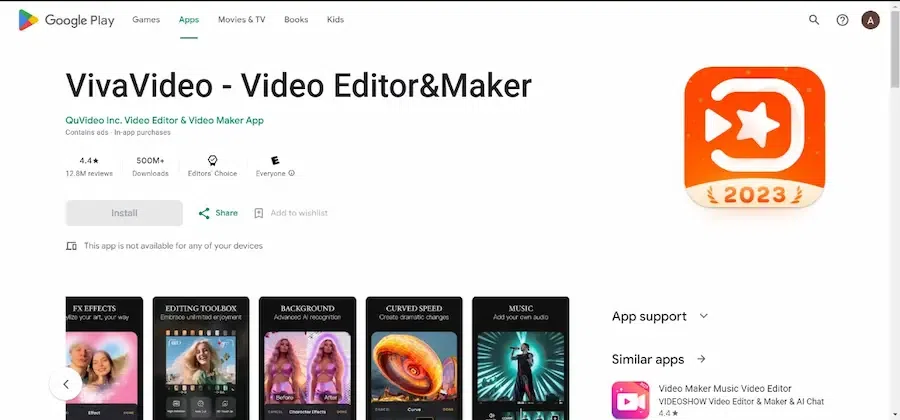Click the devices icon beside availability message

pos(71,246)
